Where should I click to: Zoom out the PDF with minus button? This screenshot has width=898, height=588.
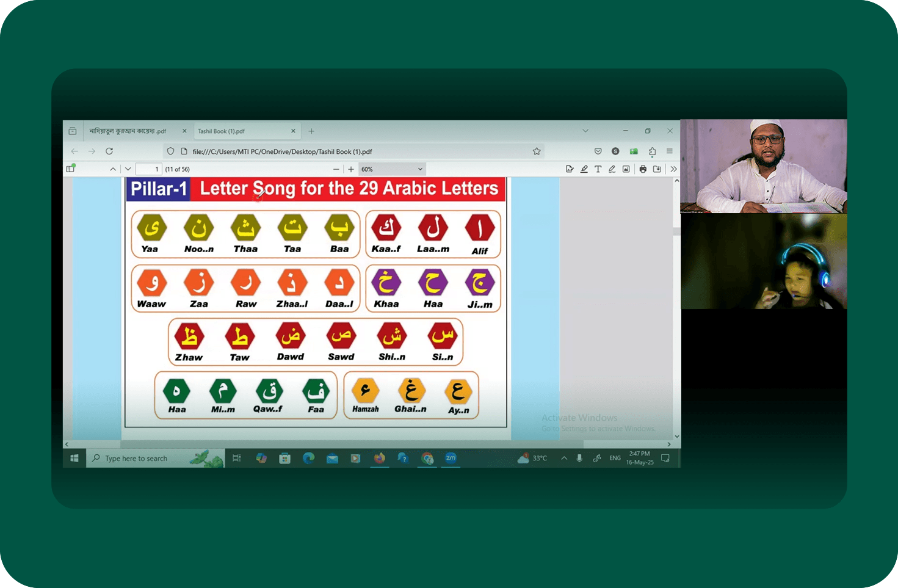pyautogui.click(x=336, y=169)
